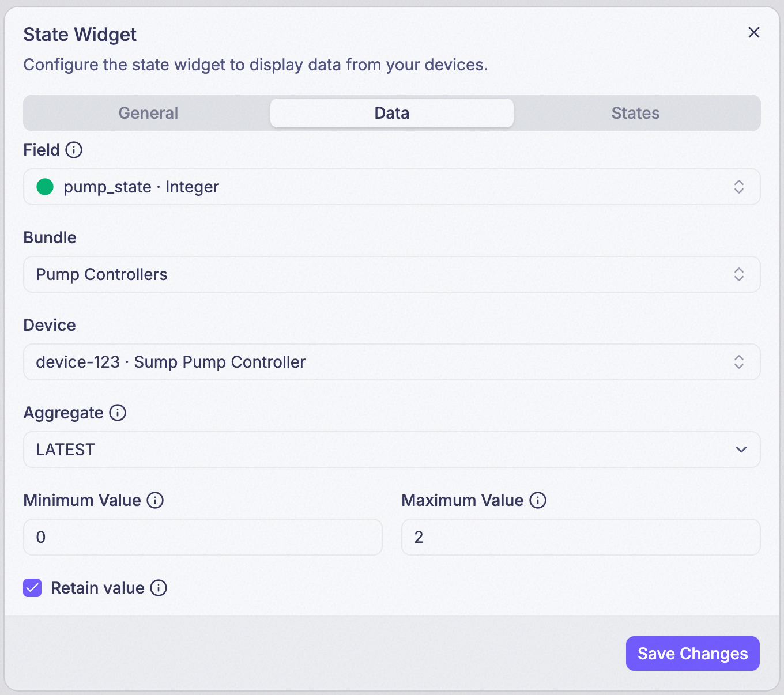
Task: Toggle the Retain value checkbox
Action: point(32,588)
